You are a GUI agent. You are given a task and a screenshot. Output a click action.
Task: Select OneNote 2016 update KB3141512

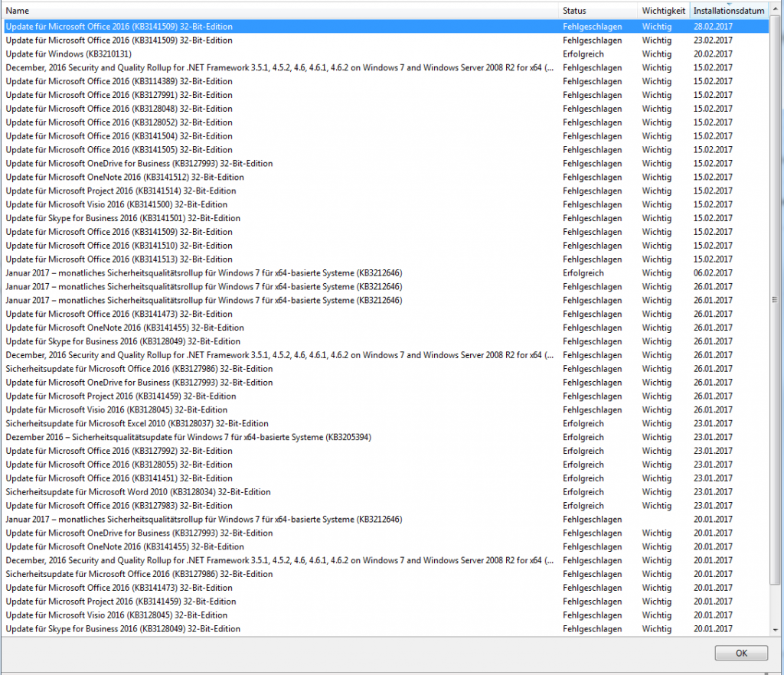pyautogui.click(x=386, y=177)
